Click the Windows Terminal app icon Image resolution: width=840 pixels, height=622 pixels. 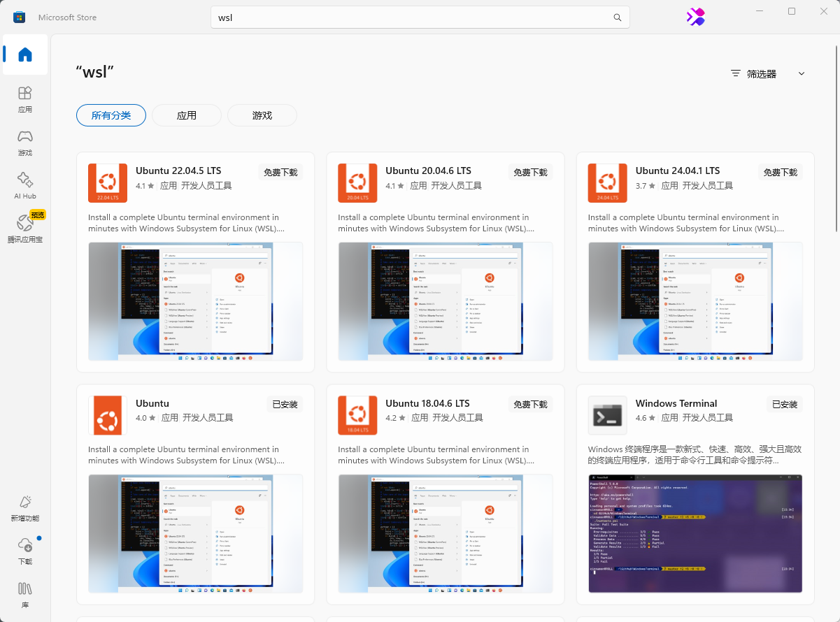(607, 415)
